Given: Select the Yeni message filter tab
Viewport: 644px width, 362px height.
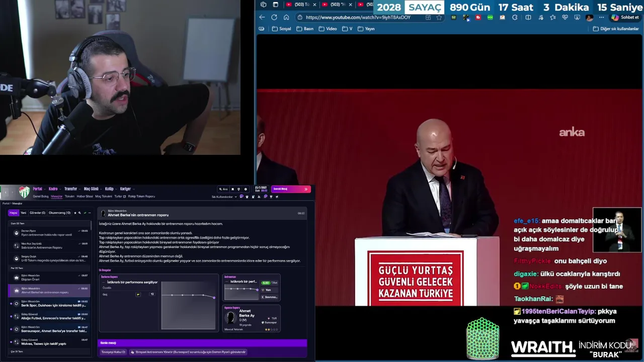Looking at the screenshot, I should (23, 213).
